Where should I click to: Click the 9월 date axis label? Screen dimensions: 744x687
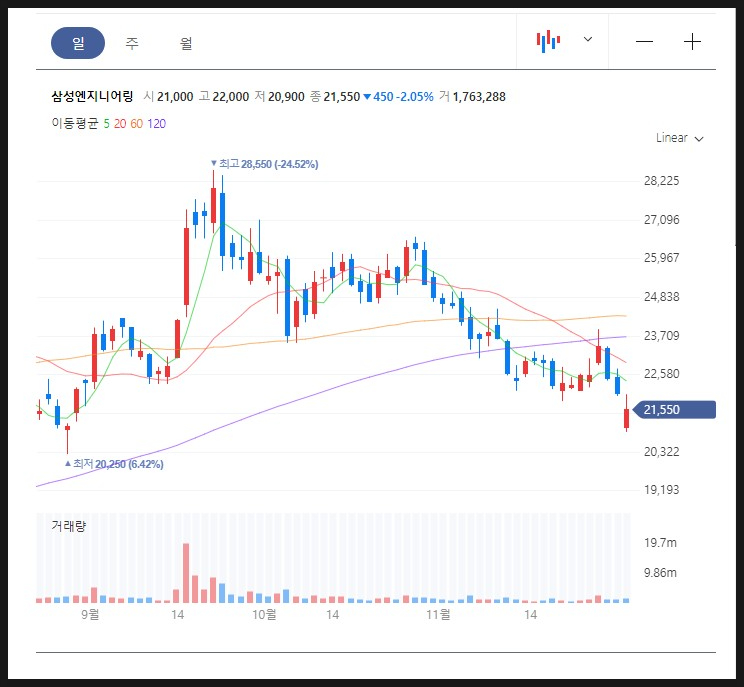(x=90, y=614)
